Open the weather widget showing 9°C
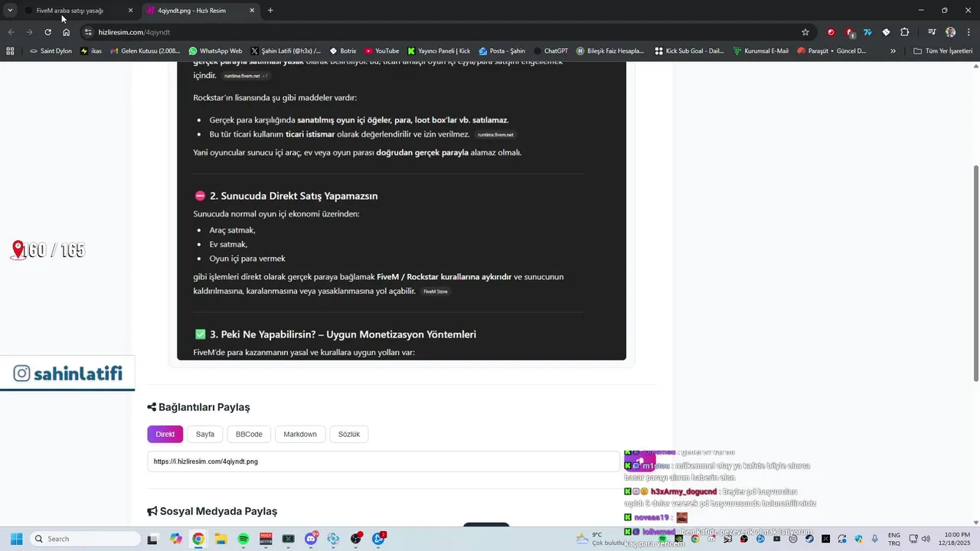The image size is (980, 551). pyautogui.click(x=600, y=539)
